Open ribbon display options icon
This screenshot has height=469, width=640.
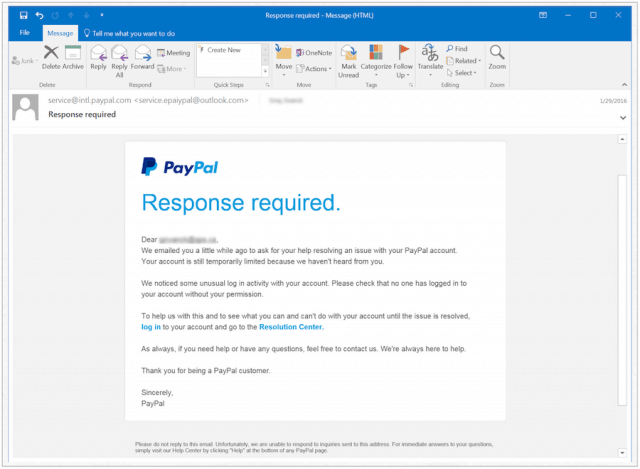(543, 15)
